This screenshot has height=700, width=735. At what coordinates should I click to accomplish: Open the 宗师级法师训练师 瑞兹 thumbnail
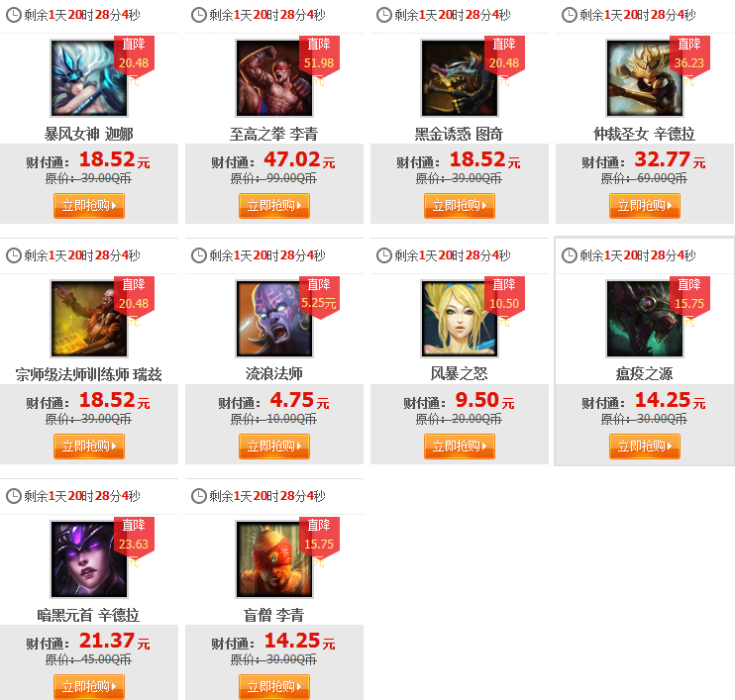pos(89,319)
